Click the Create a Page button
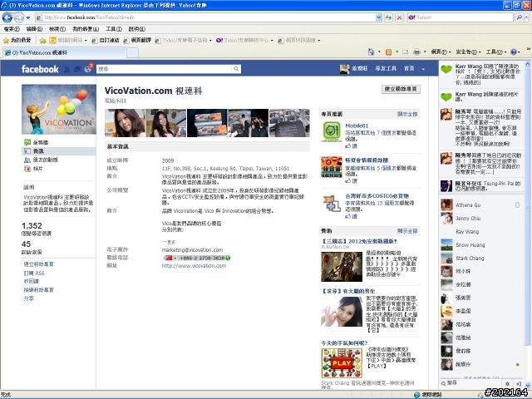 (x=401, y=89)
